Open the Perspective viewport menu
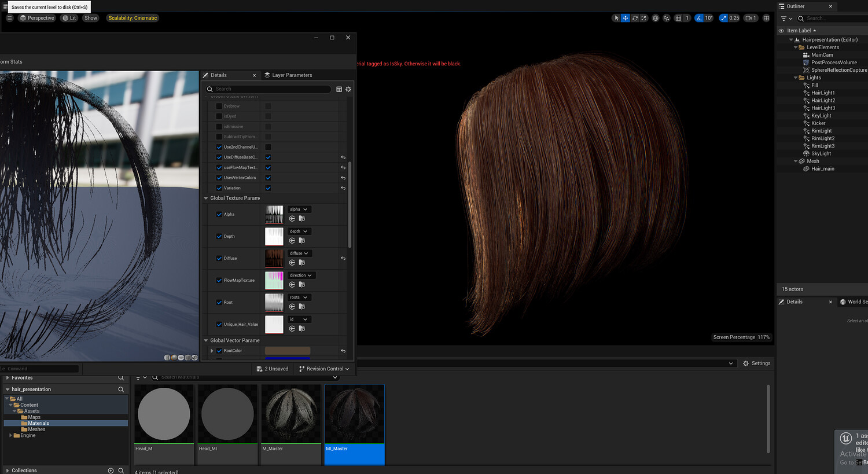The width and height of the screenshot is (868, 474). point(37,18)
